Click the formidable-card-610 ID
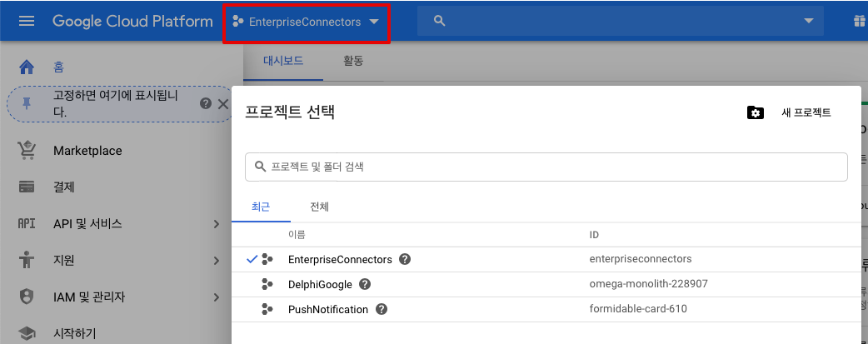 click(x=638, y=308)
